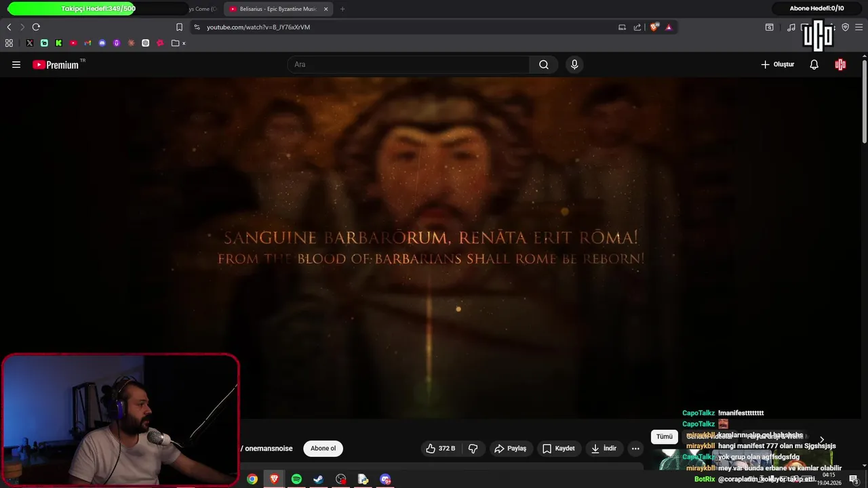Viewport: 868px width, 488px height.
Task: Open the browser main hamburger menu
Action: pyautogui.click(x=859, y=27)
